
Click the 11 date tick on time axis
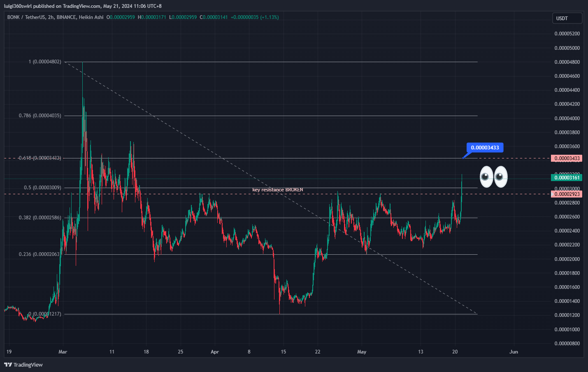(112, 352)
